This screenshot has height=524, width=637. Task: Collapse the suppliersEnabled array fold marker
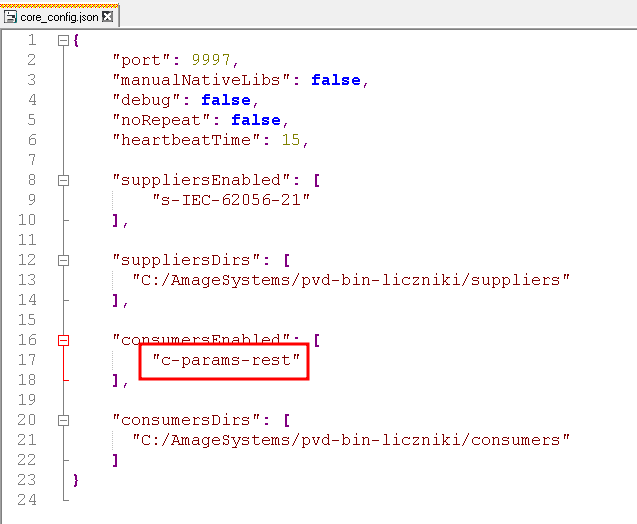click(x=64, y=180)
